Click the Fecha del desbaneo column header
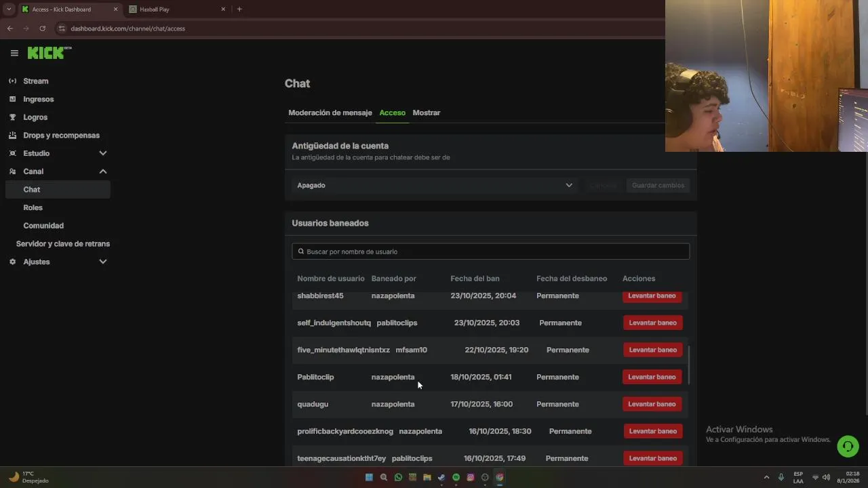 [572, 279]
